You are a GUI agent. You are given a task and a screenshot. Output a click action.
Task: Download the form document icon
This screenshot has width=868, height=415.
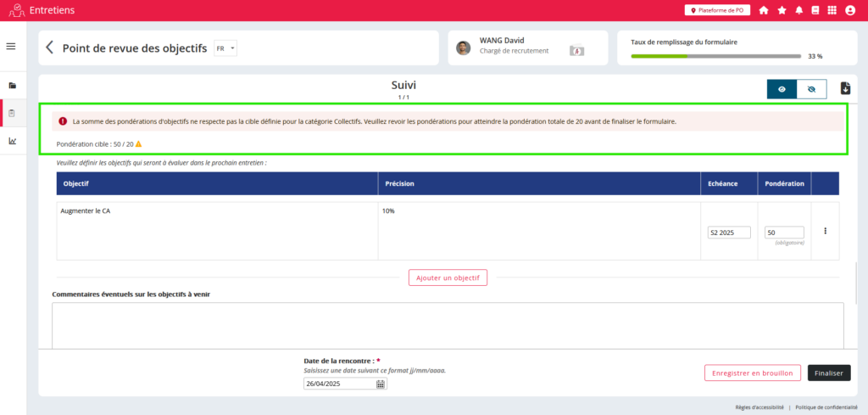845,88
